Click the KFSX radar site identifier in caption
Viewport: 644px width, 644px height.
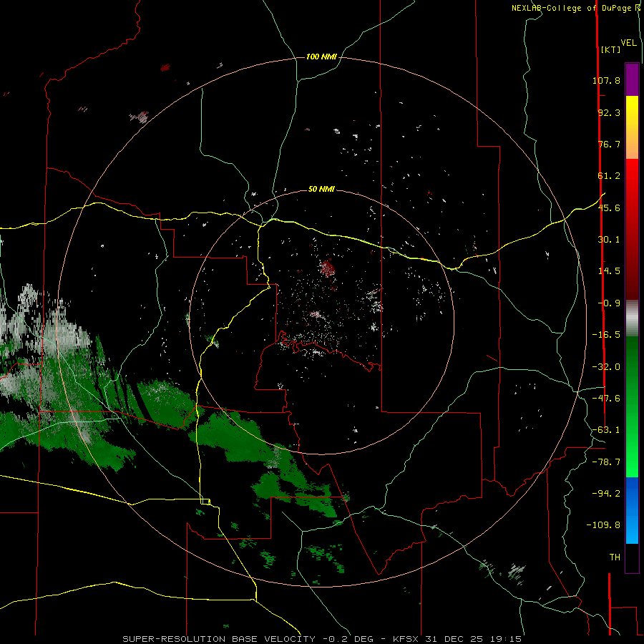(406, 639)
